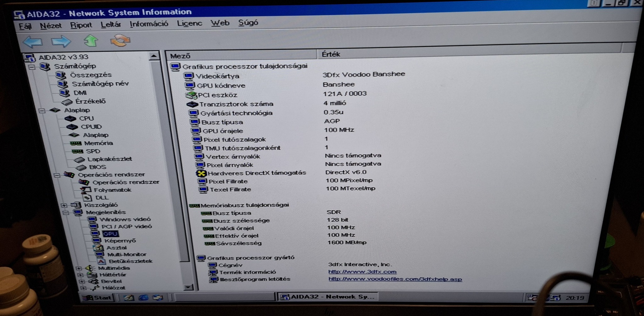Image resolution: width=644 pixels, height=316 pixels.
Task: Click the Back arrow toolbar icon
Action: coord(32,41)
